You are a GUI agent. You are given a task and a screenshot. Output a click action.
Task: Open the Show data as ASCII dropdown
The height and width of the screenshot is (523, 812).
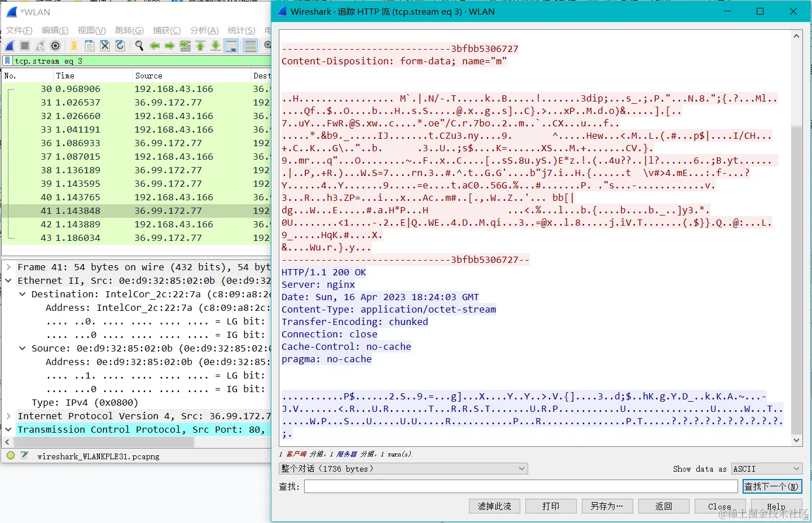pyautogui.click(x=767, y=469)
